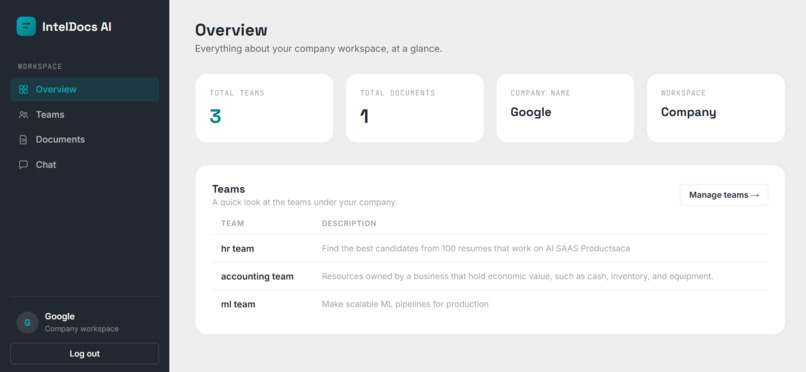Screen dimensions: 806x372
Task: Click the accounting team description about resources
Action: click(518, 276)
